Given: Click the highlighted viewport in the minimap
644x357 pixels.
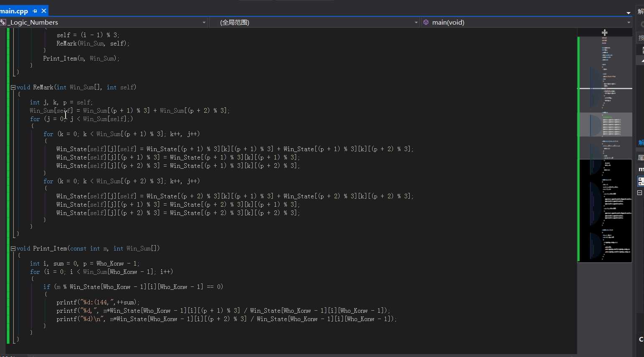Looking at the screenshot, I should tap(605, 124).
